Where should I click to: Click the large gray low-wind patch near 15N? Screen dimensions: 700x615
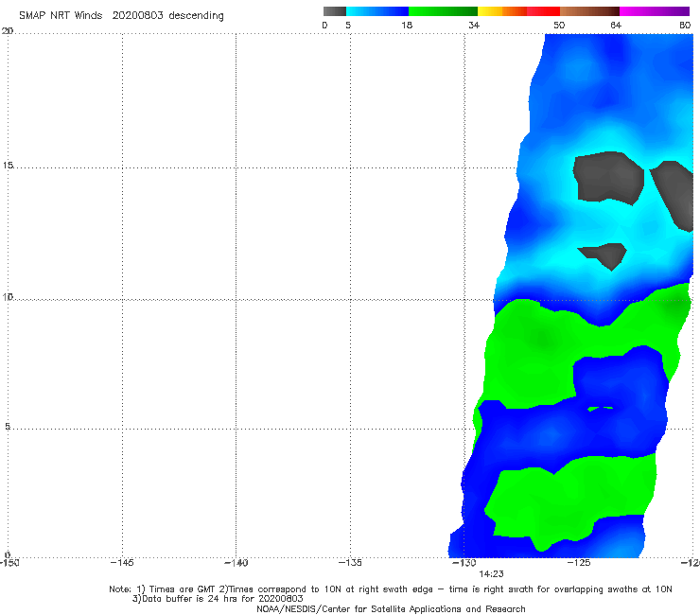609,177
